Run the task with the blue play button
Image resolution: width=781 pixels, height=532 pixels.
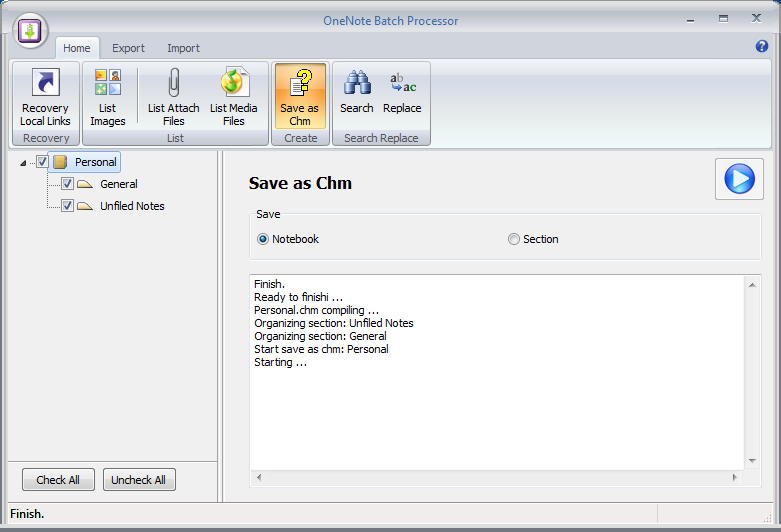click(739, 179)
